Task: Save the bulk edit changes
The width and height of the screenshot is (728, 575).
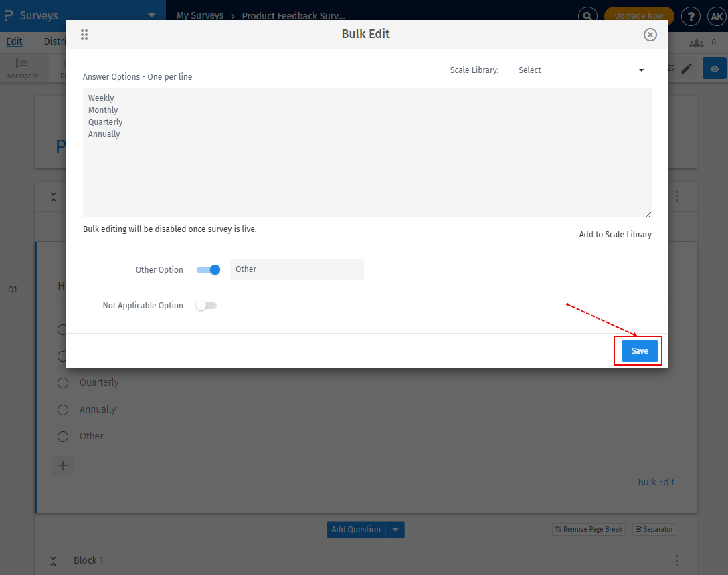Action: 638,350
